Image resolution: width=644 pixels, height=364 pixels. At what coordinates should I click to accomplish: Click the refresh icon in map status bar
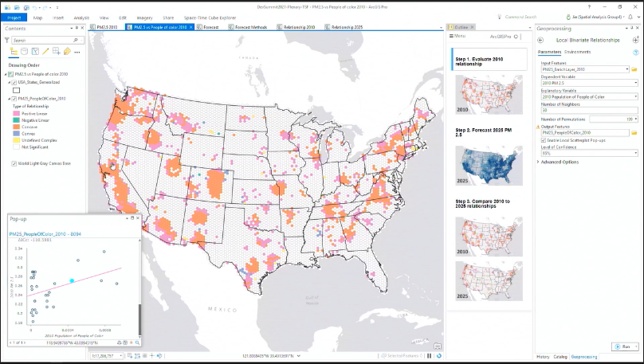click(x=439, y=356)
